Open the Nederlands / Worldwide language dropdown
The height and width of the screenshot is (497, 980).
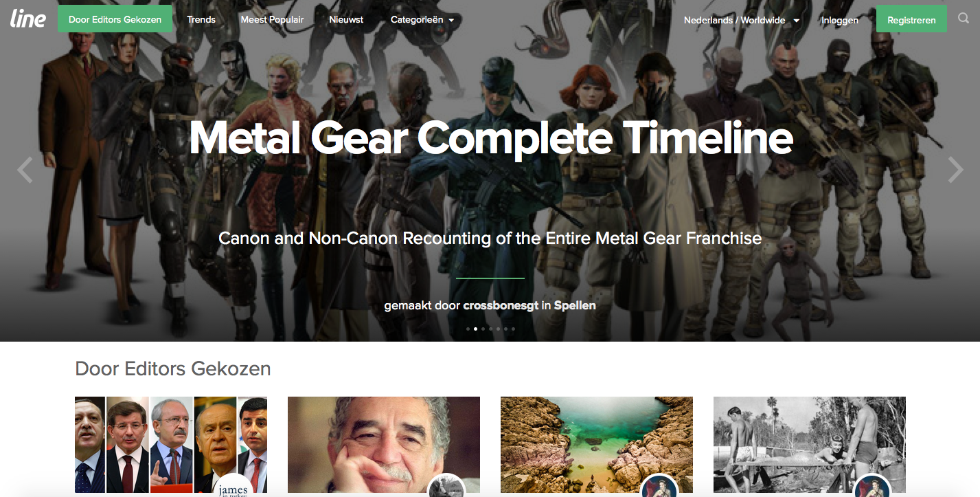pos(741,20)
